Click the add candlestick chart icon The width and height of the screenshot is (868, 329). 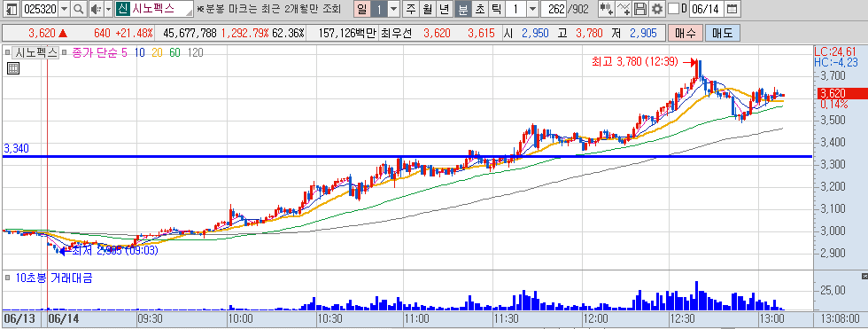point(606,9)
